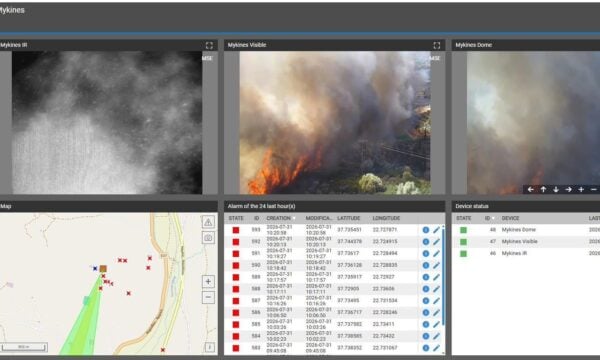Edit alarm 584 with the pencil icon
This screenshot has width=600, height=360.
point(436,336)
